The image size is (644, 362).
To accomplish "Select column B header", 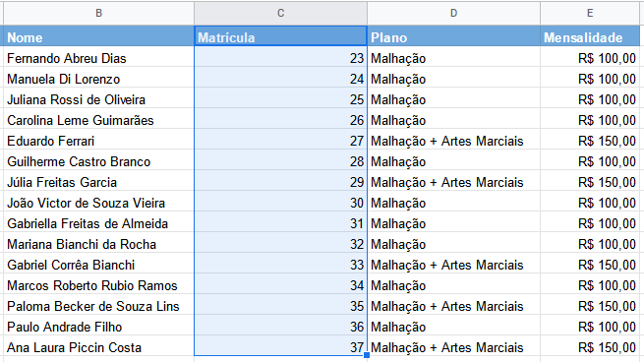I will coord(99,13).
